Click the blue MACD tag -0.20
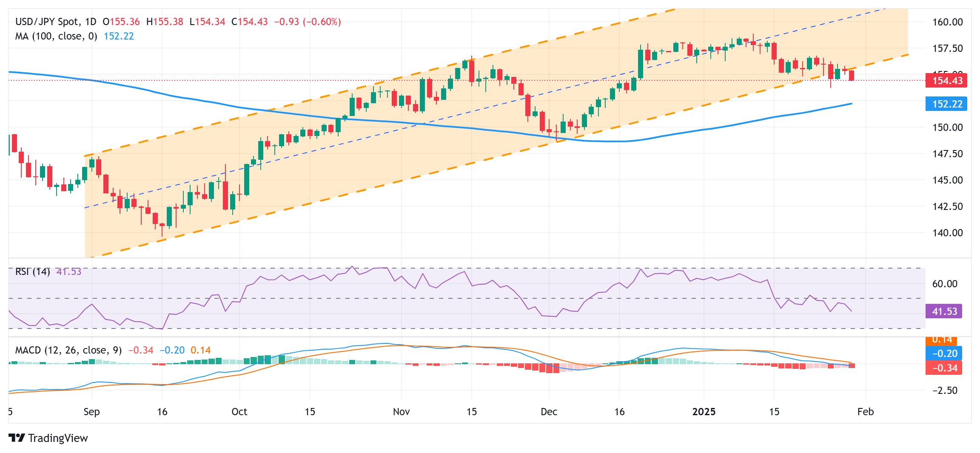The width and height of the screenshot is (980, 453). [x=944, y=354]
